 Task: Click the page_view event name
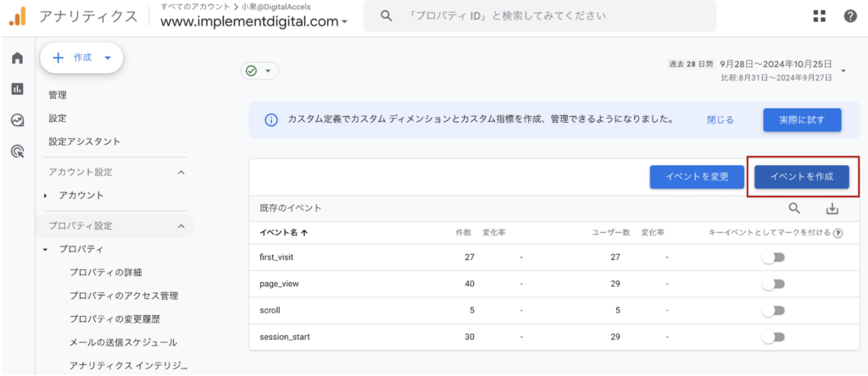(280, 284)
